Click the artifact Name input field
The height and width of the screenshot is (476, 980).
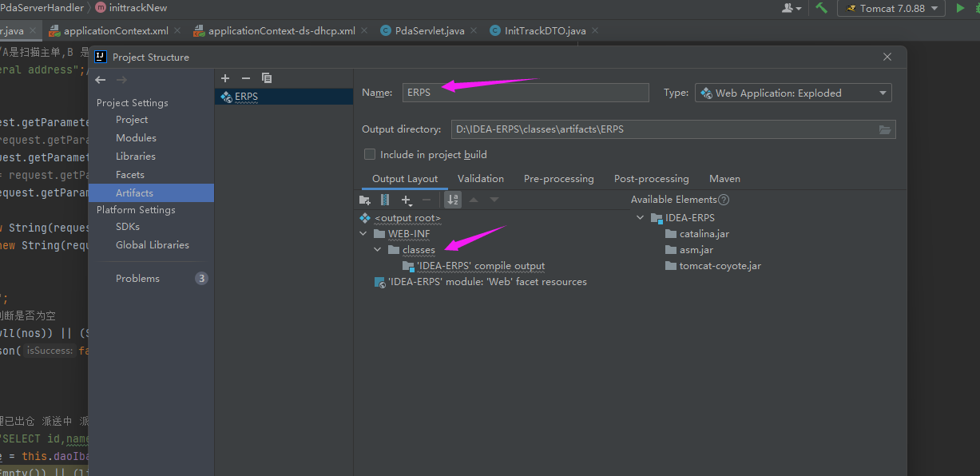(526, 93)
